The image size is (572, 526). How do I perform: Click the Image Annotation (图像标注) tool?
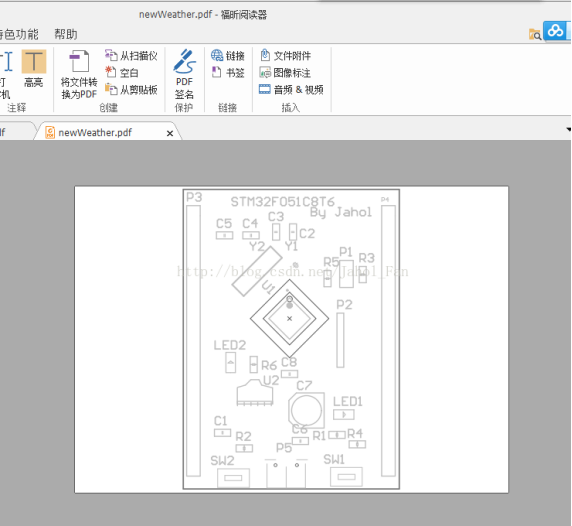click(285, 72)
